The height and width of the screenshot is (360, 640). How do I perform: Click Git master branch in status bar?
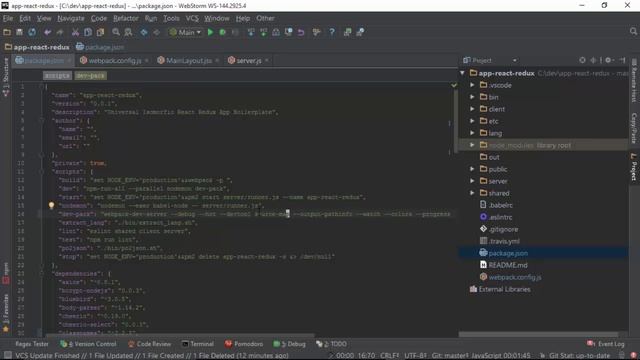coord(450,356)
